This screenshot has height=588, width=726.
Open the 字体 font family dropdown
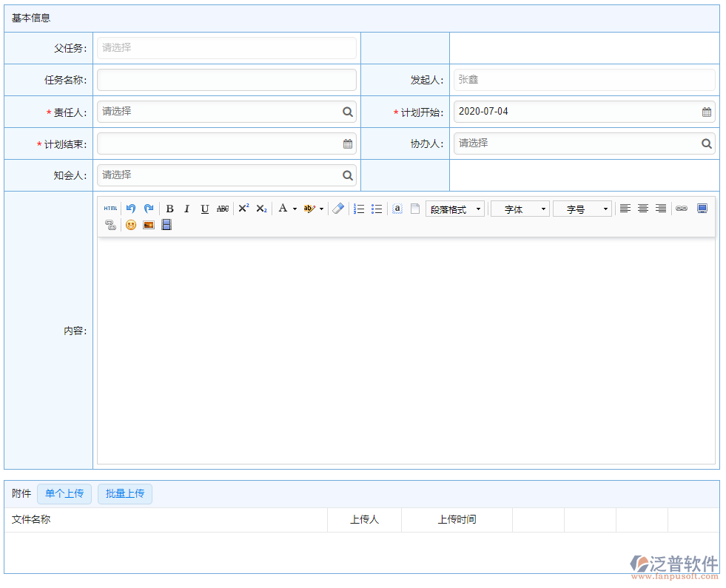click(520, 208)
